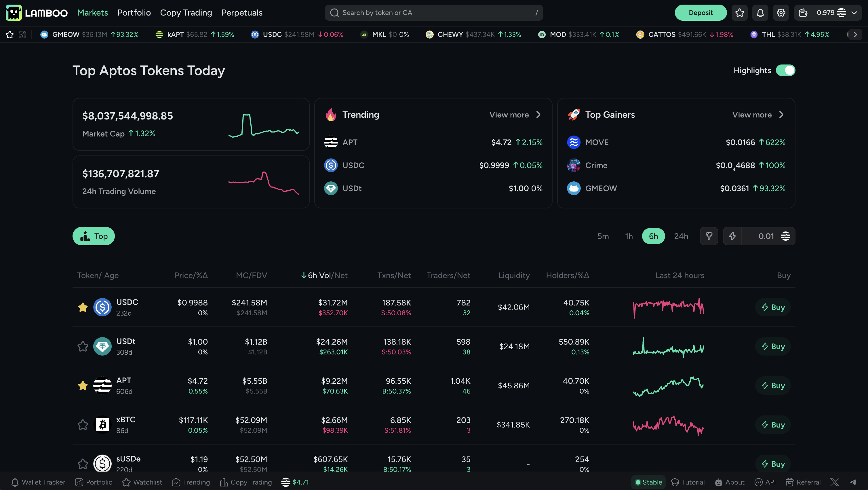Favorite USDt using its star

83,346
